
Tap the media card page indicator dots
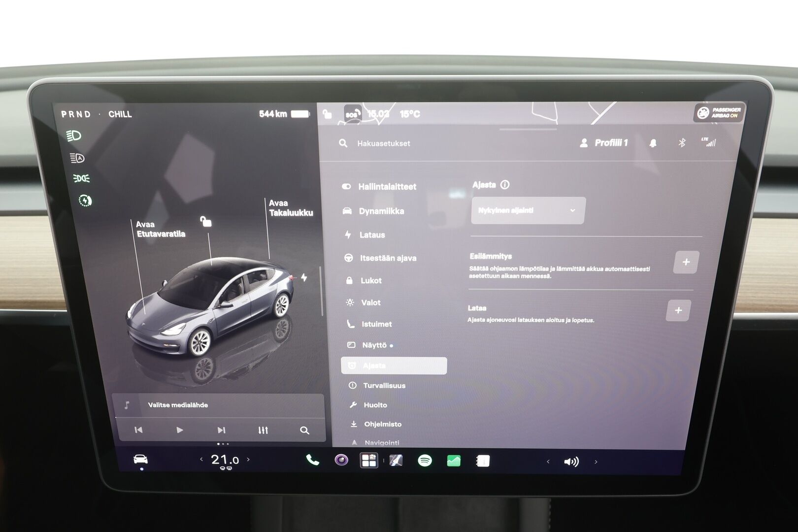tap(223, 444)
